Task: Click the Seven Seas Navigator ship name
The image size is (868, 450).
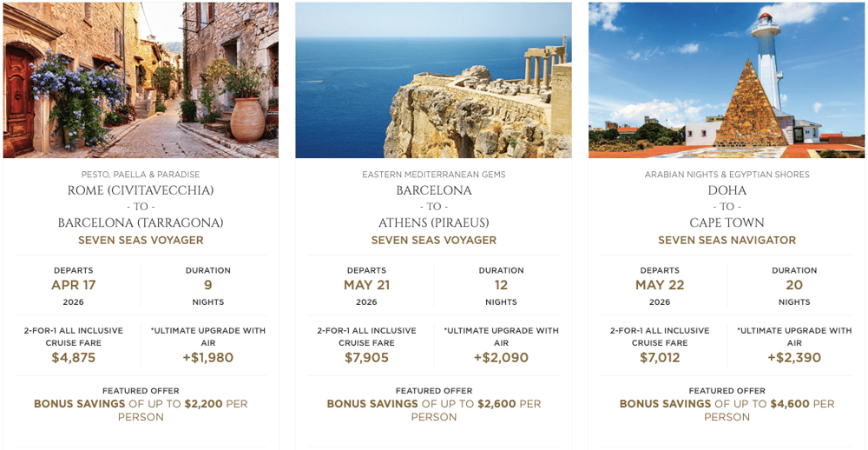Action: pos(727,241)
